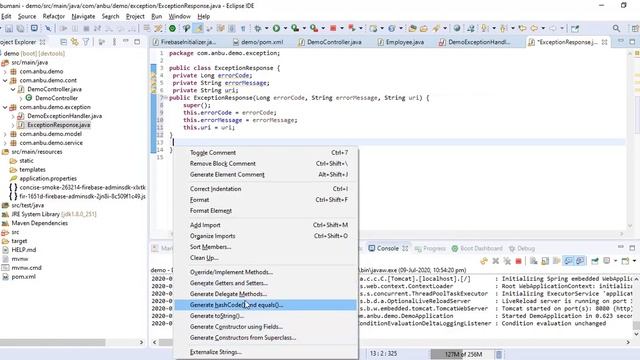Click the red Terminate square in the Console toolbar
The width and height of the screenshot is (640, 360).
click(x=518, y=261)
